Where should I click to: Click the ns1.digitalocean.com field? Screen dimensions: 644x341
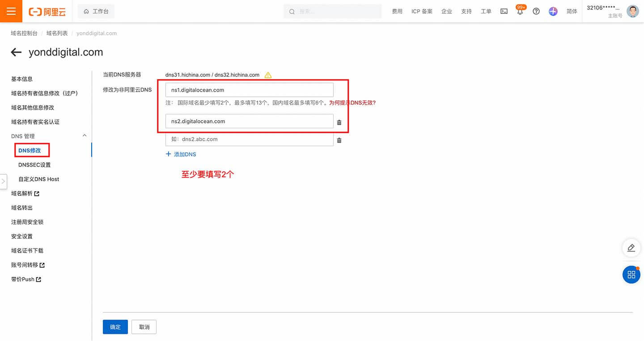click(x=249, y=90)
